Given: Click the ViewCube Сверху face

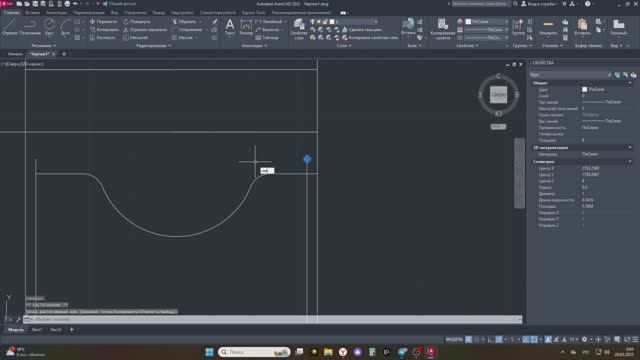Looking at the screenshot, I should [x=498, y=94].
